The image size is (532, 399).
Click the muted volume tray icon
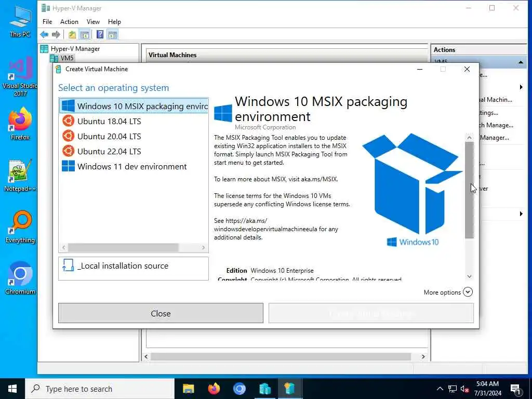[464, 389]
